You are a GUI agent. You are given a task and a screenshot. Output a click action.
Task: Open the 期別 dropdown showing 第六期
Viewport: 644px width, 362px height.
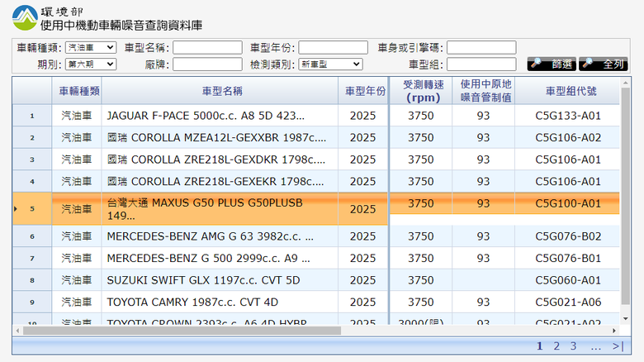[91, 64]
